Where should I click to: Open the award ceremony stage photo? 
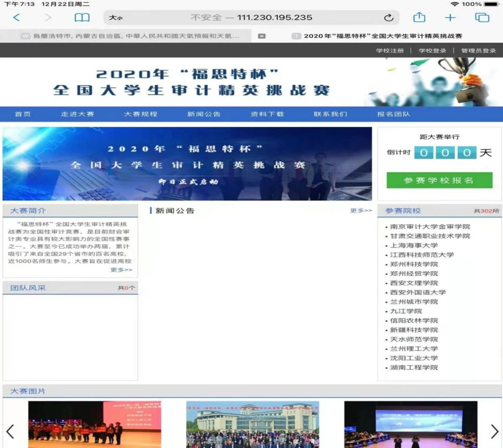tap(95, 424)
